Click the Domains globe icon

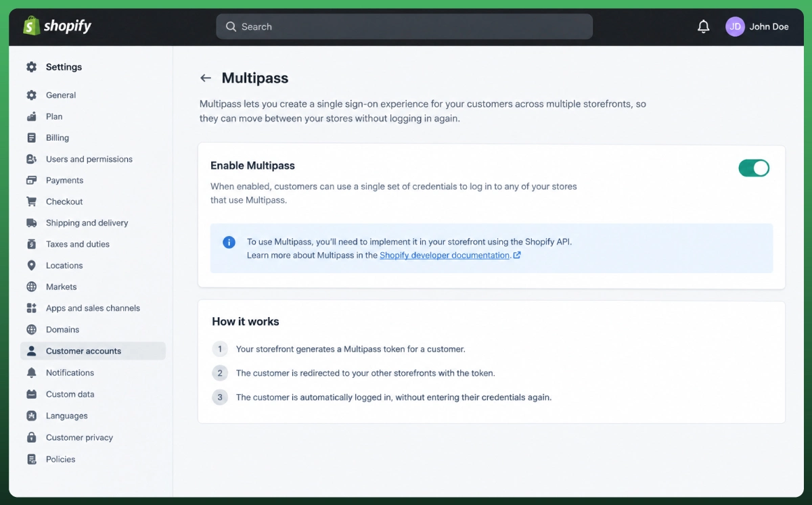pos(31,330)
